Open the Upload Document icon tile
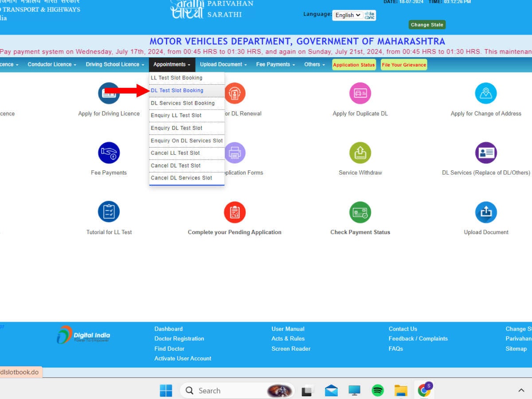Image resolution: width=532 pixels, height=399 pixels. [x=485, y=212]
